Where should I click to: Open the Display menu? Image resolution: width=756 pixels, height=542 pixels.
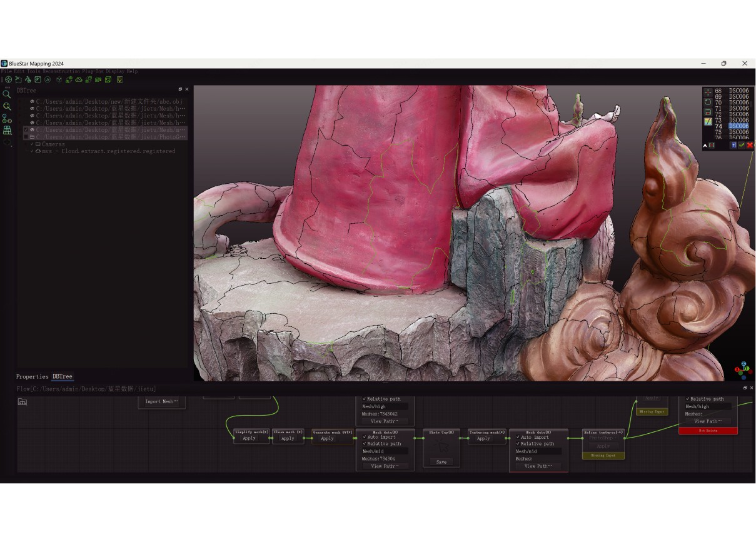pyautogui.click(x=115, y=71)
